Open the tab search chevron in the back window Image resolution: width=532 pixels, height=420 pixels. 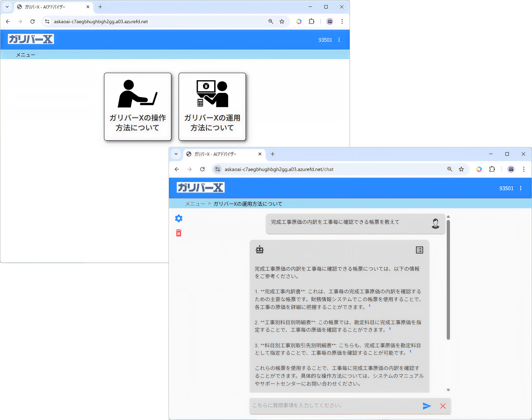pyautogui.click(x=7, y=7)
